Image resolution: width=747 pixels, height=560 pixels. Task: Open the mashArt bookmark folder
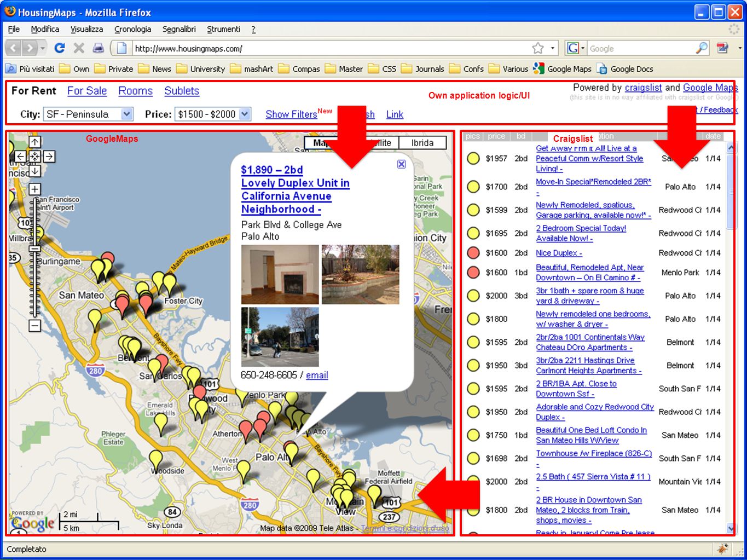pos(252,69)
